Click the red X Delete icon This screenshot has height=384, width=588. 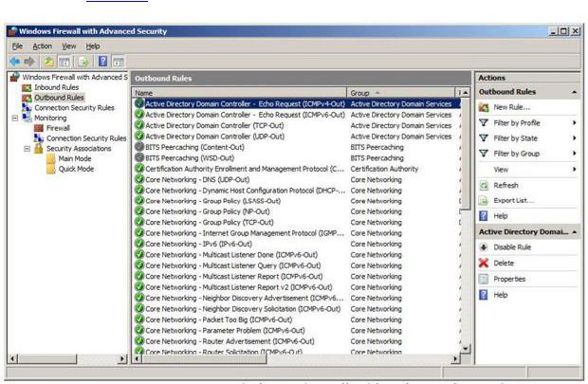click(x=484, y=264)
